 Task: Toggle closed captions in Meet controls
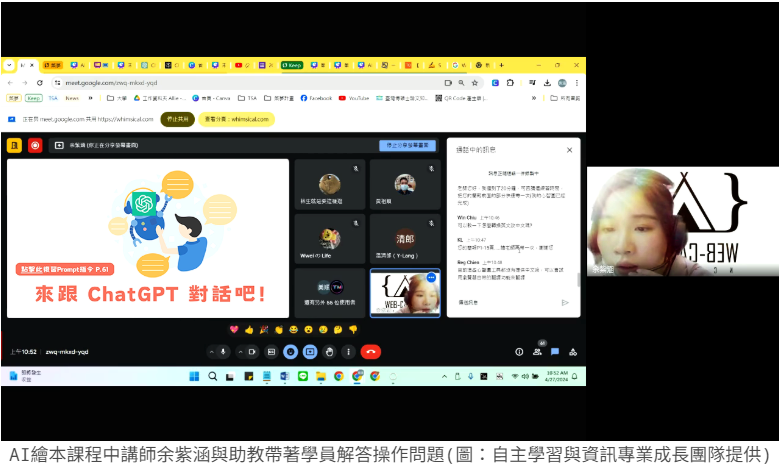[x=271, y=352]
